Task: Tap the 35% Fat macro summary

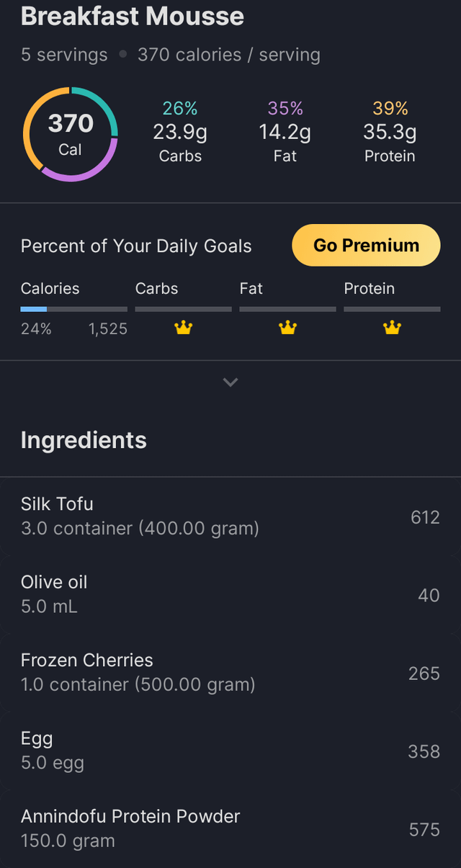Action: tap(285, 133)
